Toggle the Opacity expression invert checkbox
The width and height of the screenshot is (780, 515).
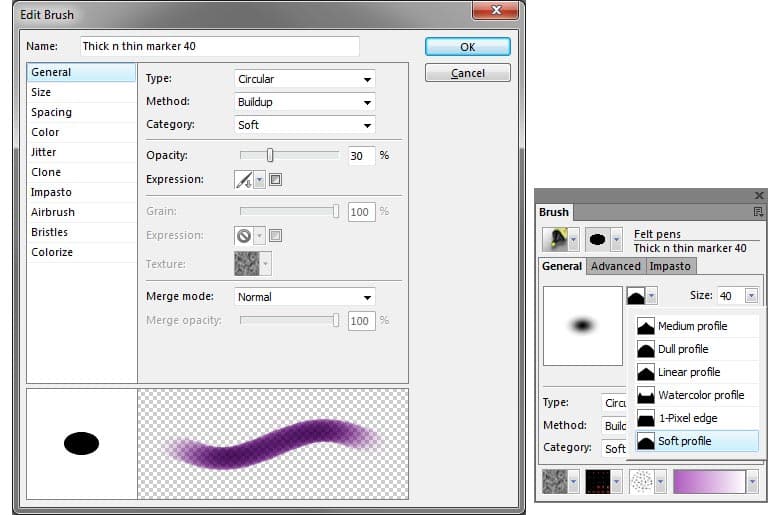pyautogui.click(x=276, y=180)
